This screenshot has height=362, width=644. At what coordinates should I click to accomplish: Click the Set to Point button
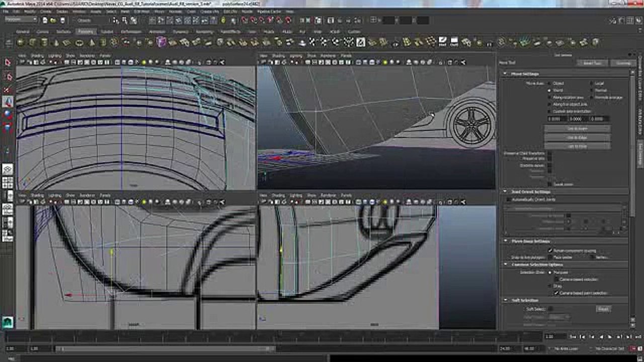pyautogui.click(x=577, y=129)
